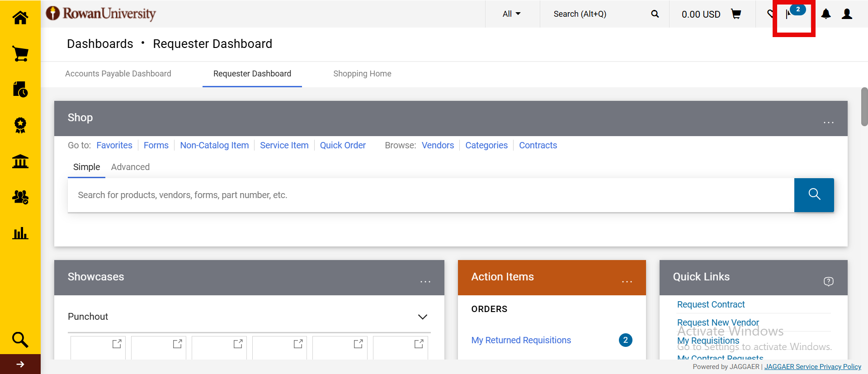Open the Non-Catalog Item link
Viewport: 868px width, 374px height.
coord(214,145)
